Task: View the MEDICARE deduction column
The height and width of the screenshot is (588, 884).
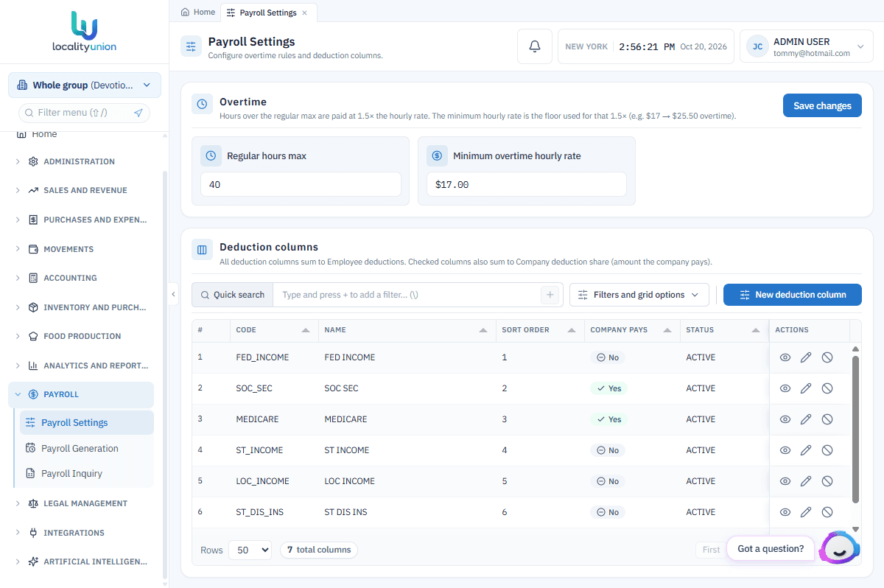Action: click(x=785, y=419)
